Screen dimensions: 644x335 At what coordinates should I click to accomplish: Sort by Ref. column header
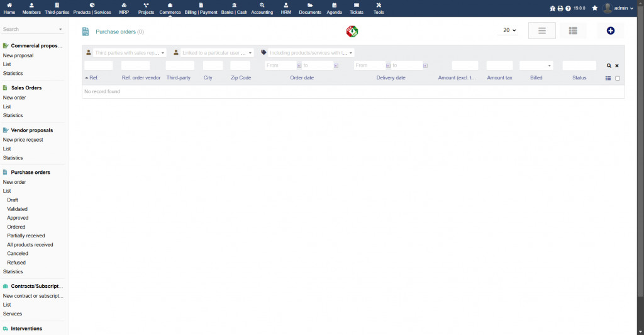tap(94, 77)
